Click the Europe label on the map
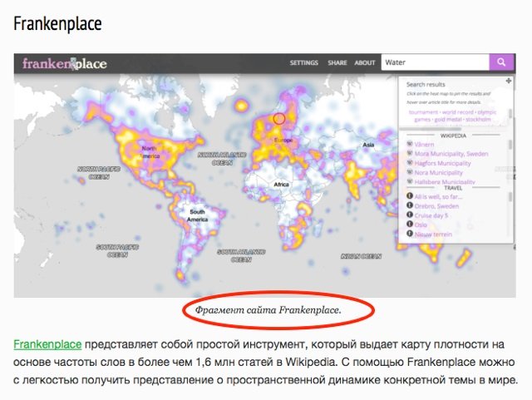Image resolution: width=532 pixels, height=400 pixels. pyautogui.click(x=283, y=140)
